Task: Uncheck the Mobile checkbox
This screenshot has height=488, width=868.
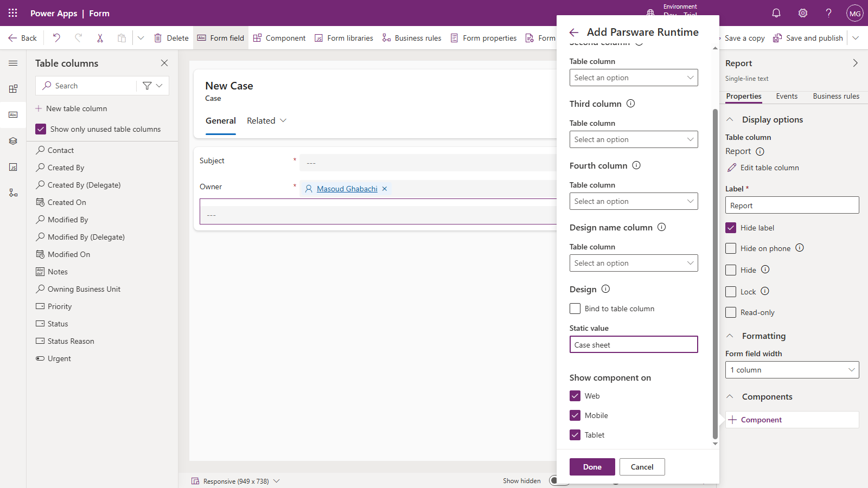Action: 575,415
